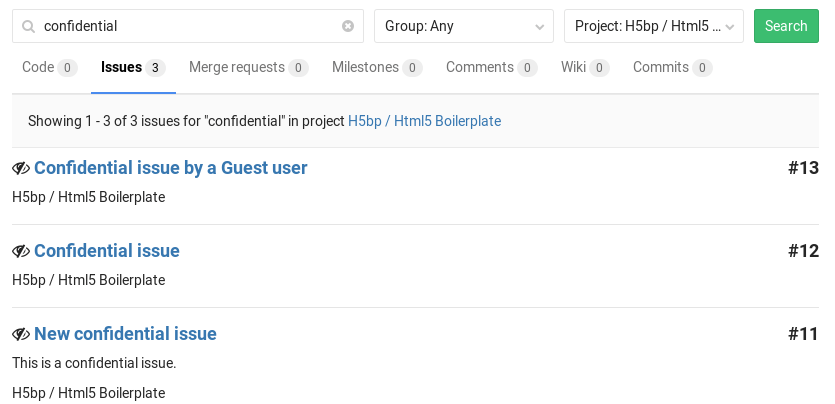This screenshot has height=404, width=835.
Task: Expand the Project: H5bp / Html5 dropdown
Action: 653,27
